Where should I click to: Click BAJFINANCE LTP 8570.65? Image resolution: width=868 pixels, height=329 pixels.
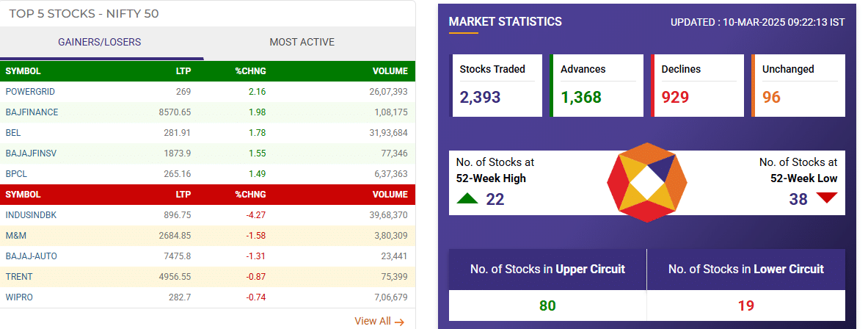(175, 112)
